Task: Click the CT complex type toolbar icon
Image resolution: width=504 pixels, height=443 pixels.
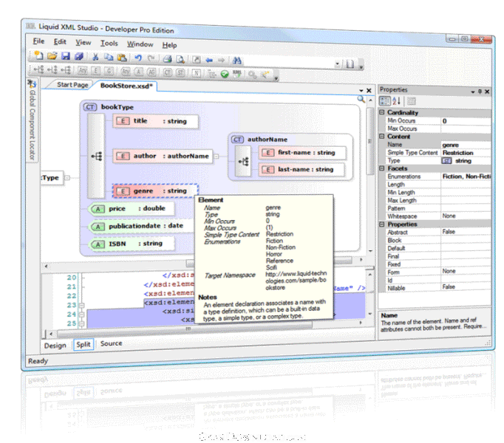Action: [168, 72]
